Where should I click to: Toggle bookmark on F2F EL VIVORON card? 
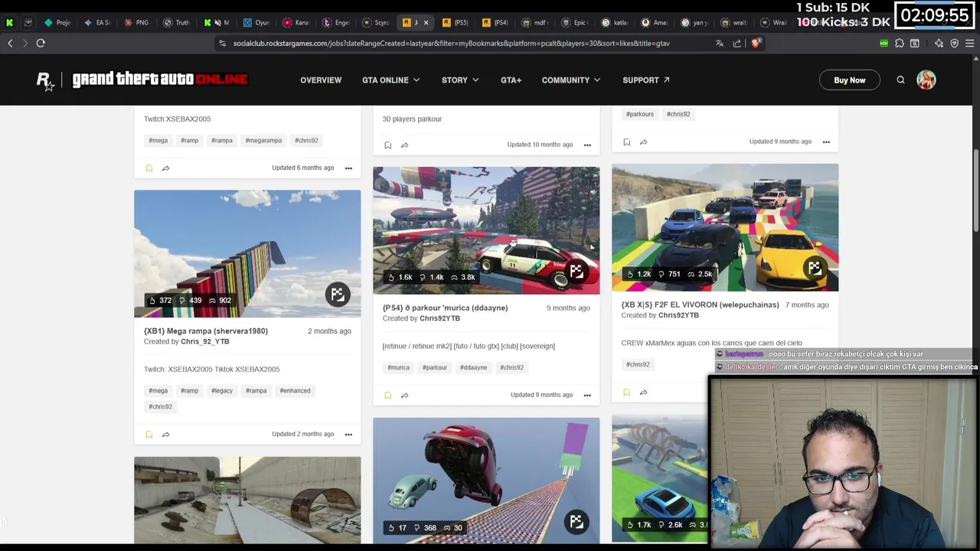626,393
